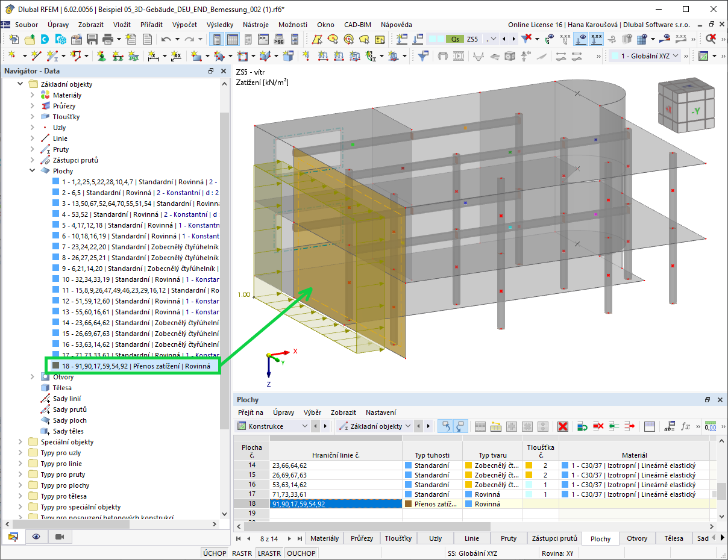Click the yellow Zobecněný swatch in row 14
The width and height of the screenshot is (728, 560).
pos(469,465)
